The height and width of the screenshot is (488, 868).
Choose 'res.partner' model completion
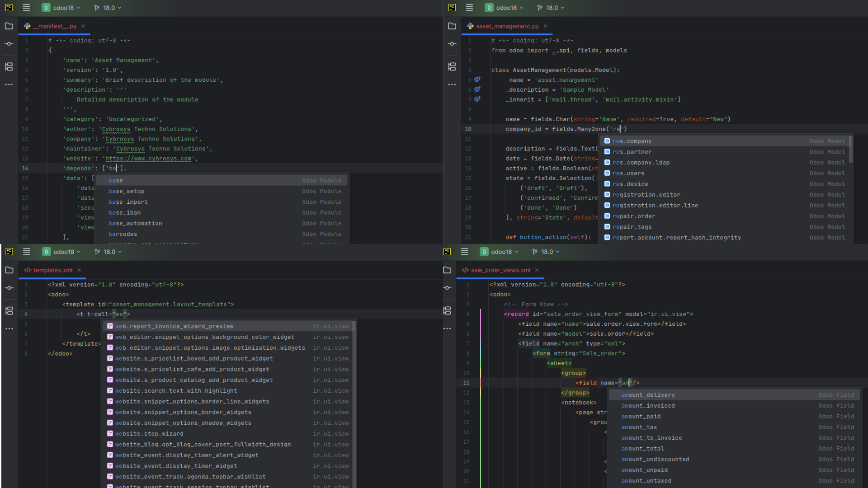tap(725, 152)
